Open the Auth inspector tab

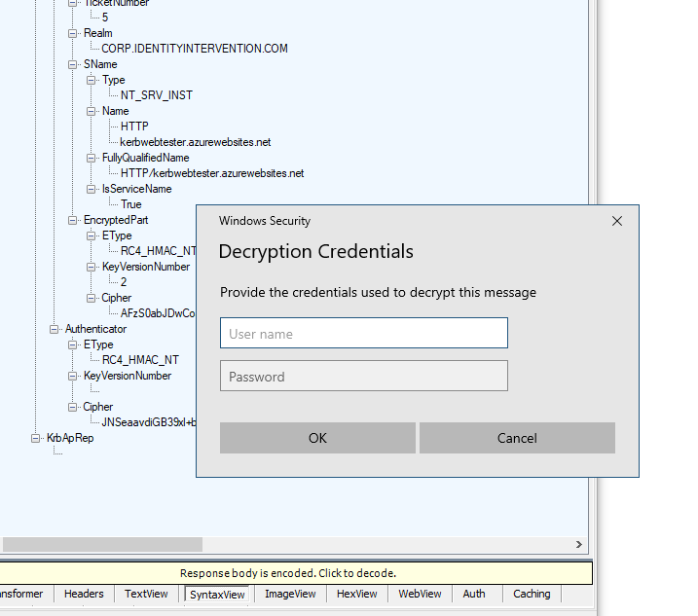pyautogui.click(x=474, y=594)
